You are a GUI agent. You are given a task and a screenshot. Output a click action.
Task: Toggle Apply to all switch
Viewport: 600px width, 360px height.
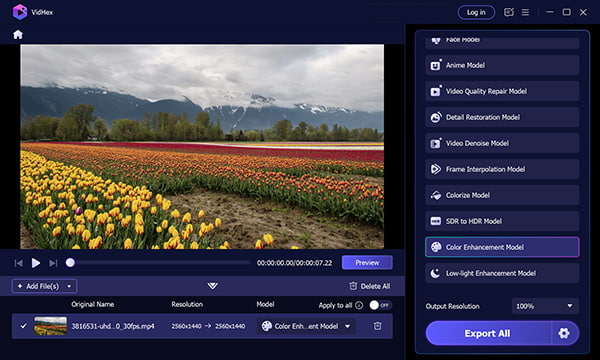pos(380,305)
